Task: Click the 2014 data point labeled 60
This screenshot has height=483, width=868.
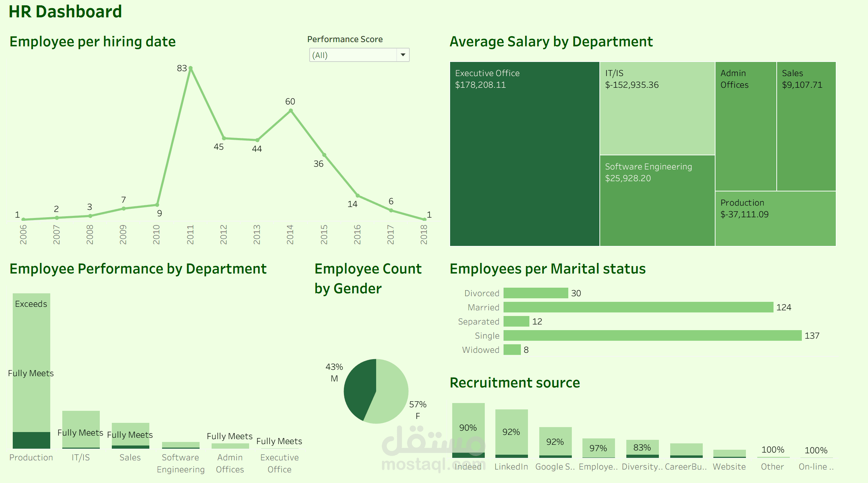Action: point(291,111)
